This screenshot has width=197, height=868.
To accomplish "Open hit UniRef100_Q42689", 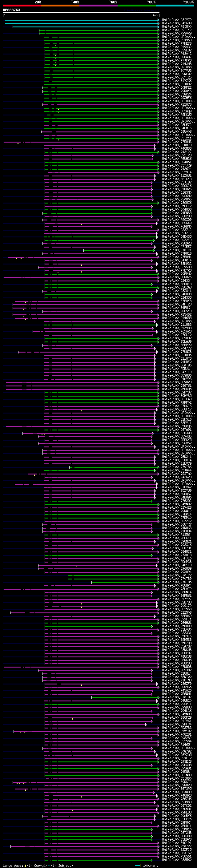I will coord(177,23).
